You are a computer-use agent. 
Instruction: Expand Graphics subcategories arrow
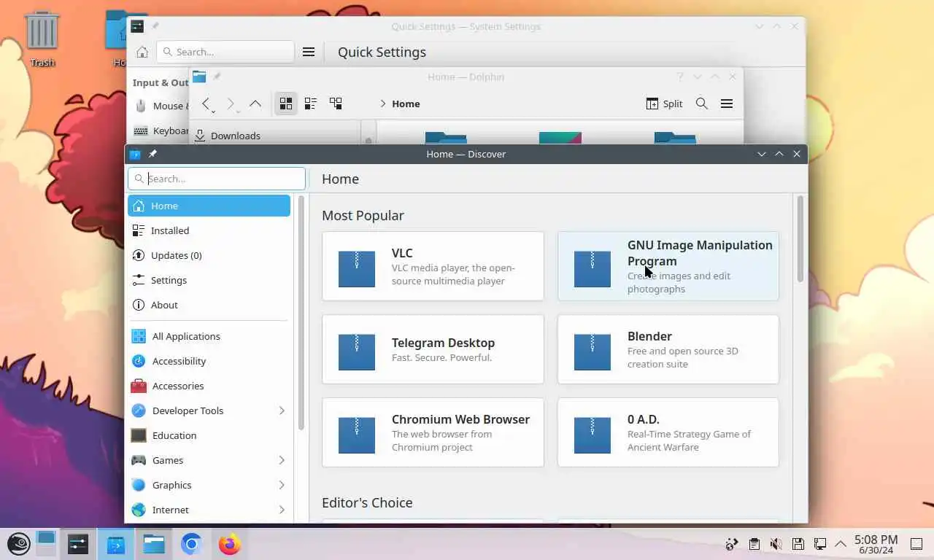click(282, 485)
